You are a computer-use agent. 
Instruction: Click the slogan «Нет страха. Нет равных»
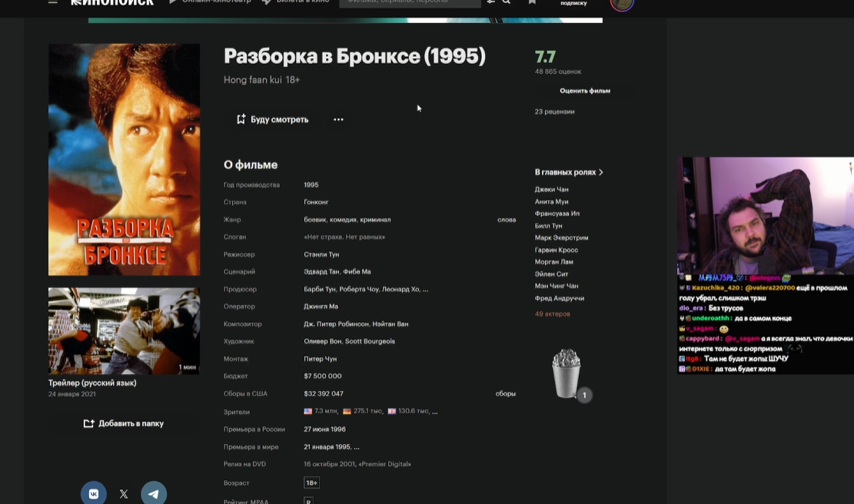(344, 237)
